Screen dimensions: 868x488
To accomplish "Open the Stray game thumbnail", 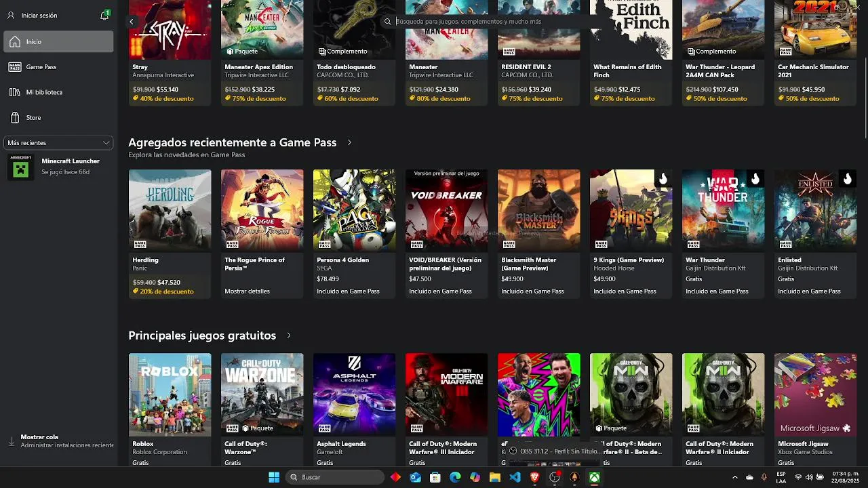I will pyautogui.click(x=170, y=30).
